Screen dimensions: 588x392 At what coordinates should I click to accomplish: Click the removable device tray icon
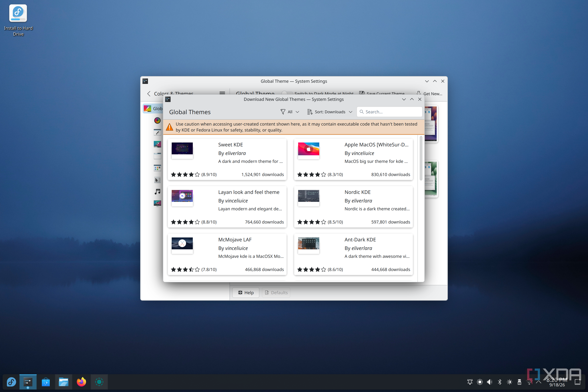519,382
